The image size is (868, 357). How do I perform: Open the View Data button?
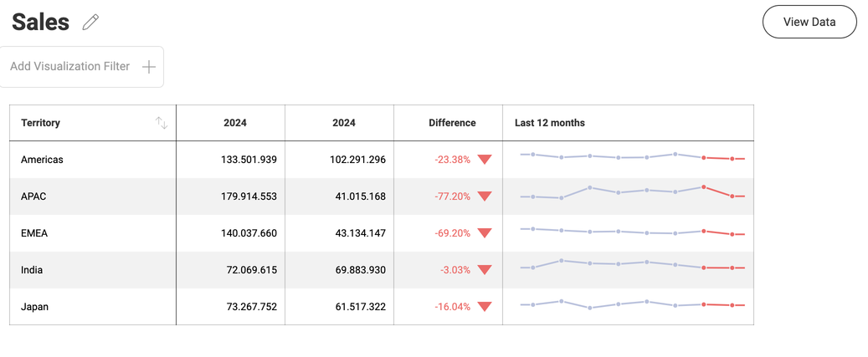[x=809, y=22]
